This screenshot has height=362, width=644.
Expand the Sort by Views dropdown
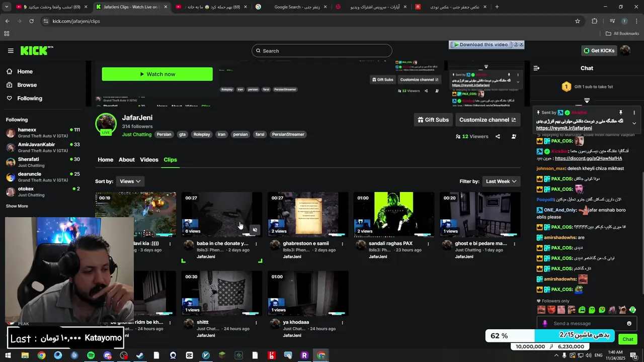130,181
